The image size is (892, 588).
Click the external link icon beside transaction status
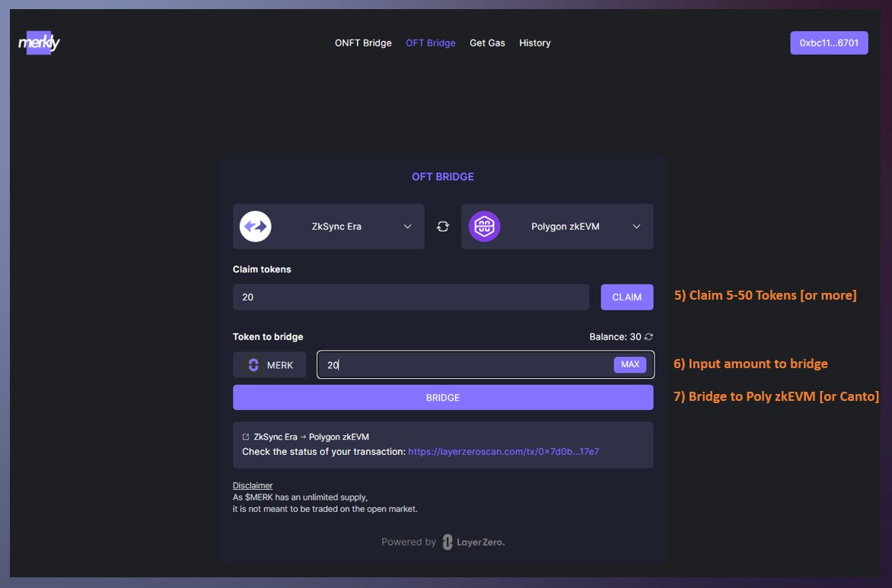click(x=245, y=437)
